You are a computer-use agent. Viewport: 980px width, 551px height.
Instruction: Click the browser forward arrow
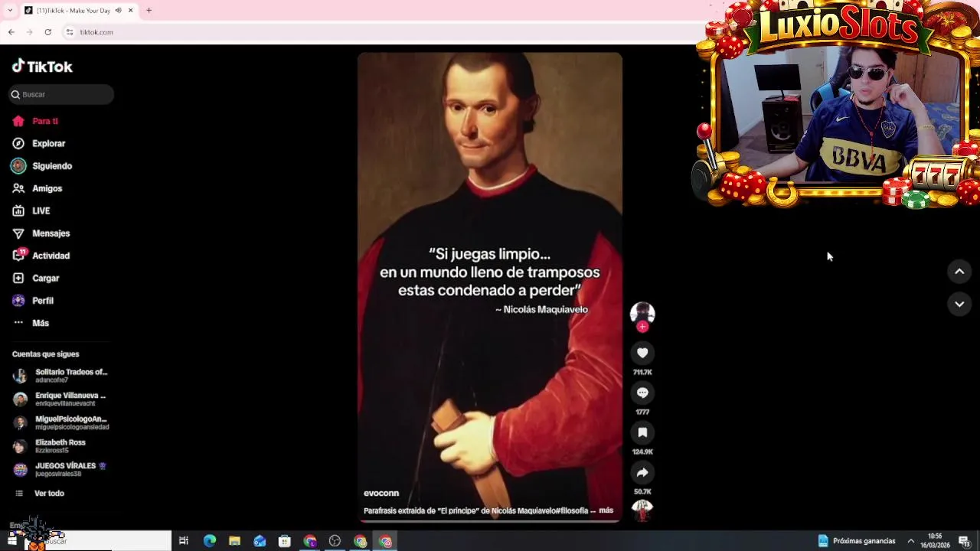coord(29,32)
